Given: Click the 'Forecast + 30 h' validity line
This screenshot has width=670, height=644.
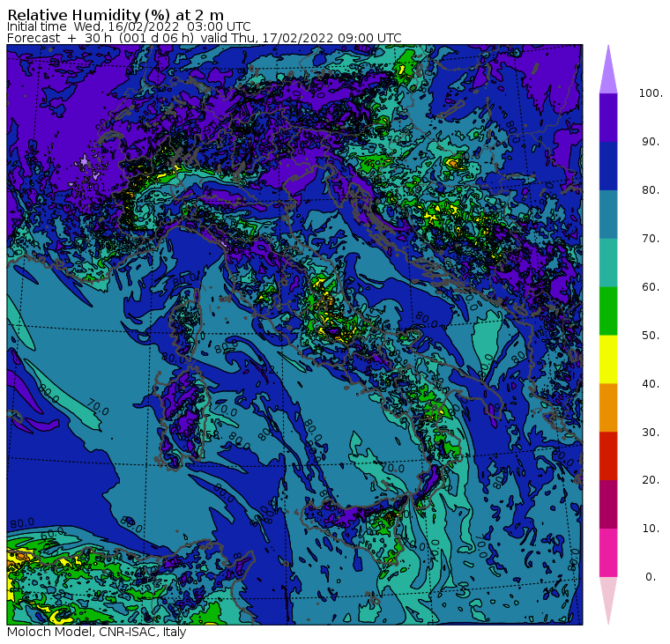Looking at the screenshot, I should [205, 38].
